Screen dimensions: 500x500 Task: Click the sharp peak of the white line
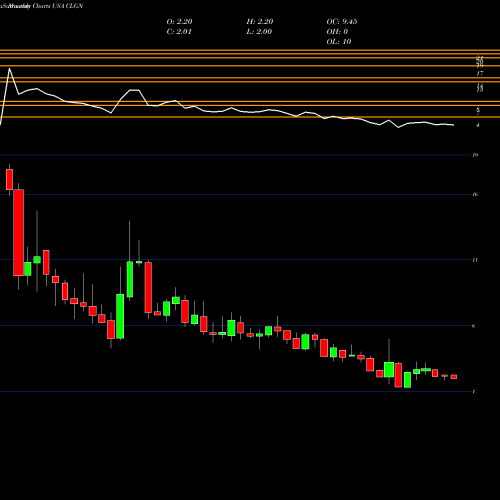(x=9, y=69)
